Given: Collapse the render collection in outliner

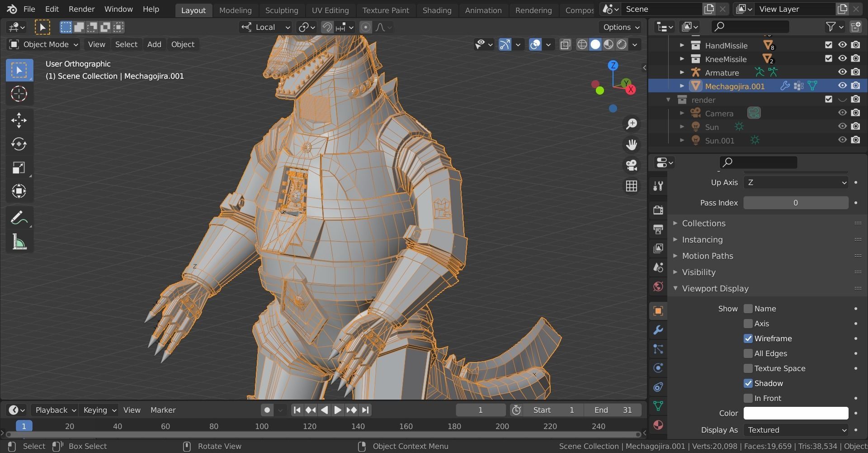Looking at the screenshot, I should tap(668, 100).
